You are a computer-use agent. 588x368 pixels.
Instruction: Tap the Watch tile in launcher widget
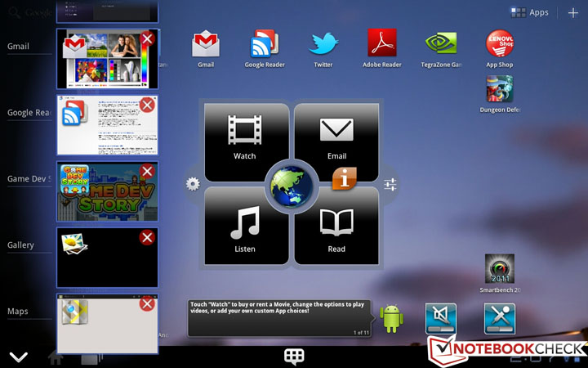coord(245,141)
